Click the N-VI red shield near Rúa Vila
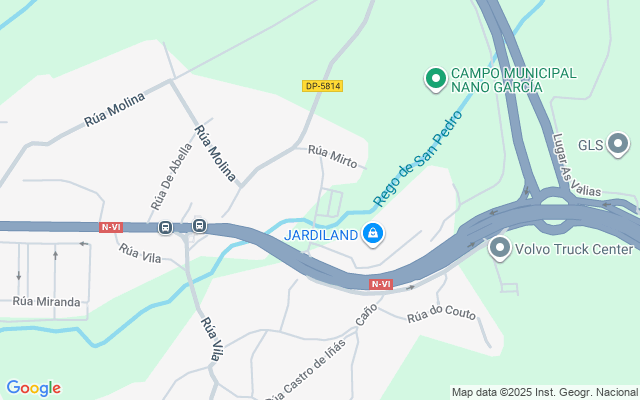The height and width of the screenshot is (400, 640). [x=111, y=227]
